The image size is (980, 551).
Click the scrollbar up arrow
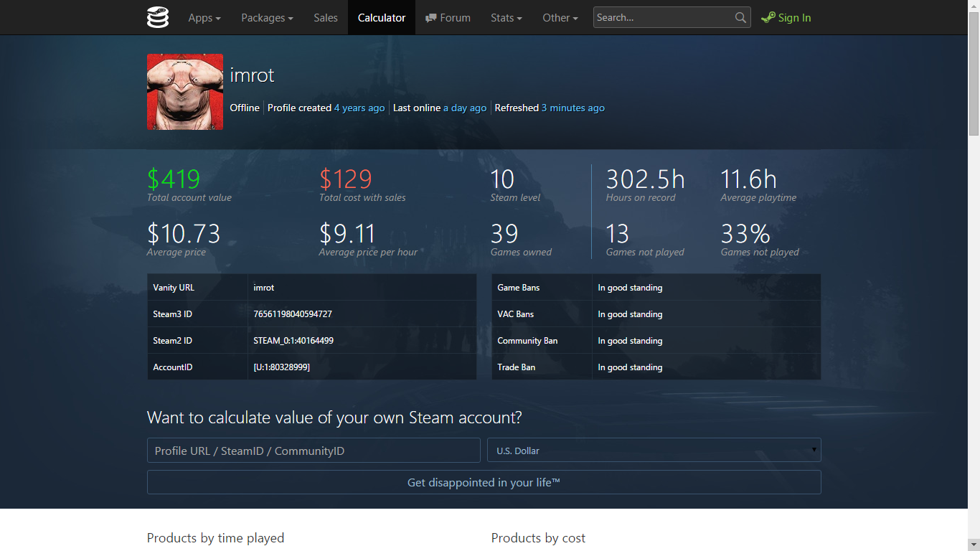tap(974, 6)
